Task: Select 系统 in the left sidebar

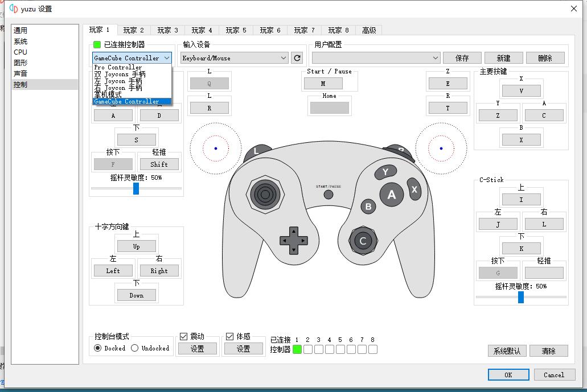Action: (x=45, y=41)
